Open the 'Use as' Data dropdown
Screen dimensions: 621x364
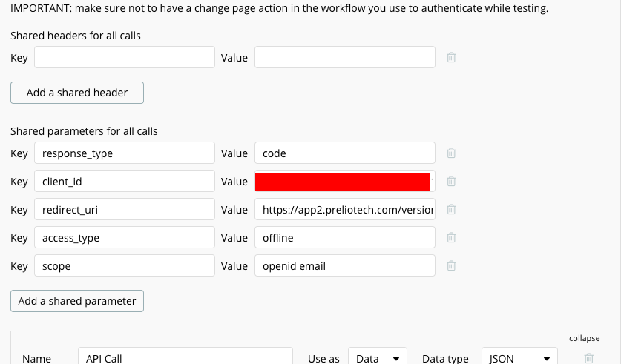coord(378,357)
